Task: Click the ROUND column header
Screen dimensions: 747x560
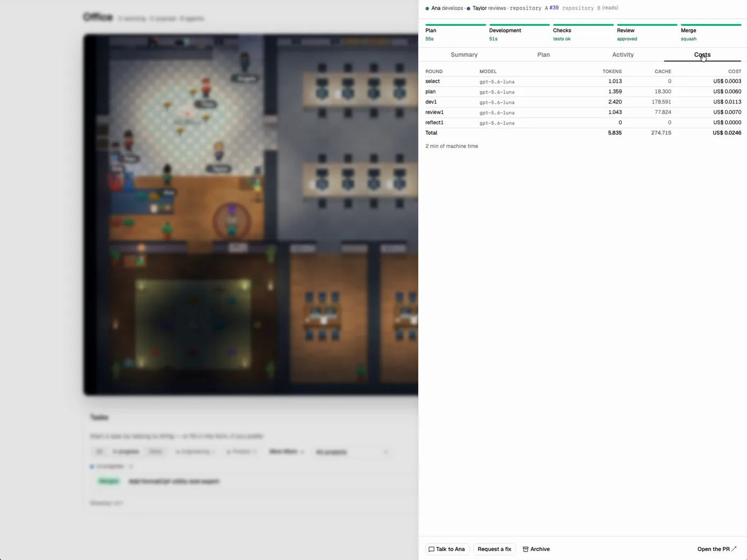Action: [x=434, y=71]
